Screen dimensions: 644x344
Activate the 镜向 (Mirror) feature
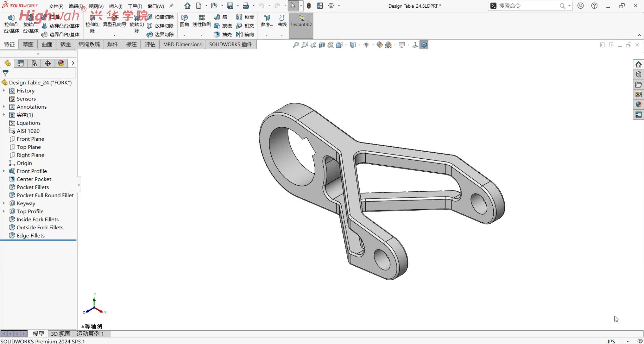coord(245,34)
